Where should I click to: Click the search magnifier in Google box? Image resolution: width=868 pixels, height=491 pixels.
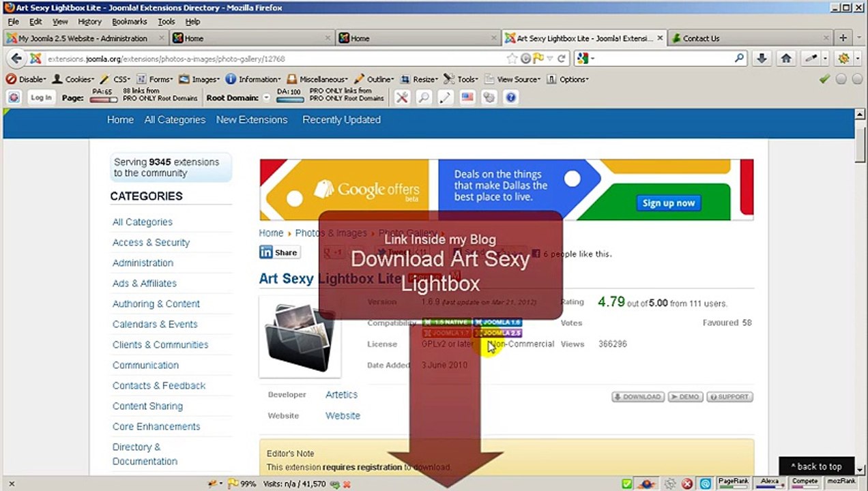tap(739, 59)
